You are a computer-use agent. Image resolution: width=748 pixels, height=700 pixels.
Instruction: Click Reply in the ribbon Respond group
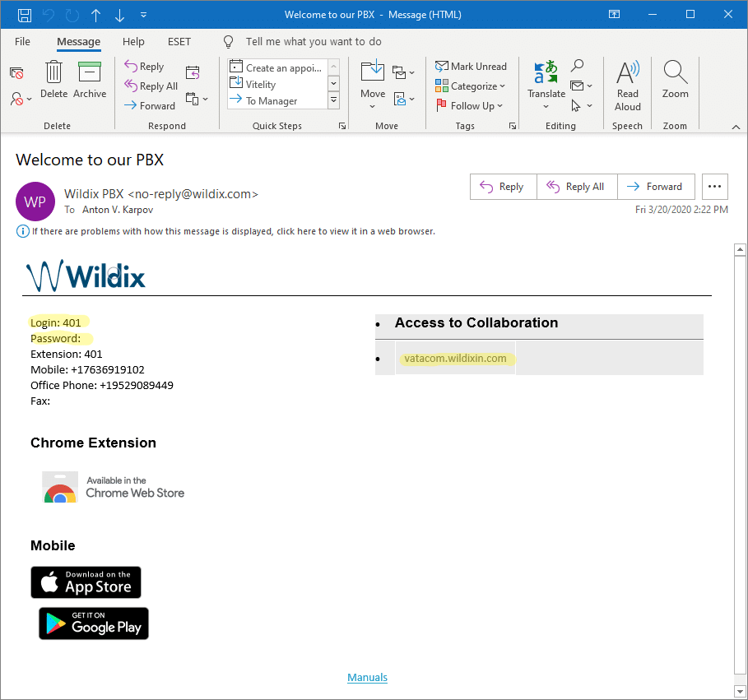pyautogui.click(x=144, y=67)
